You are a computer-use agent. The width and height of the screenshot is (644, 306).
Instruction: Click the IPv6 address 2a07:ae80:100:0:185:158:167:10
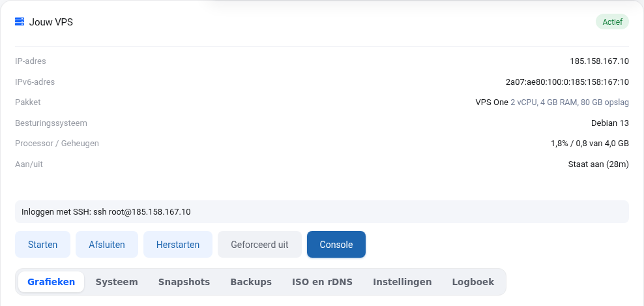tap(567, 82)
